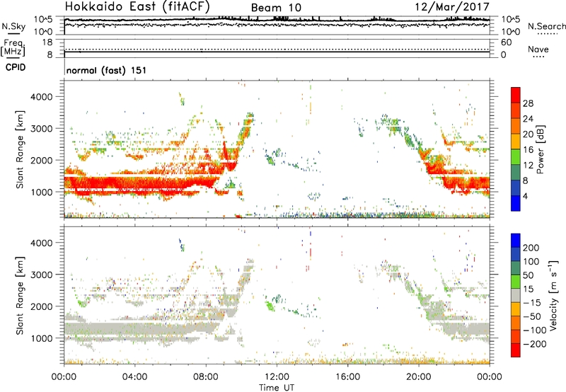Click the '3000' tick of the power panel

tap(41, 129)
